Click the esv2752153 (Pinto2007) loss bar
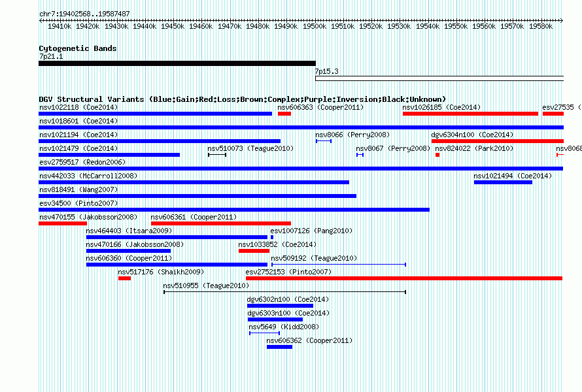The width and height of the screenshot is (582, 392). coord(404,278)
